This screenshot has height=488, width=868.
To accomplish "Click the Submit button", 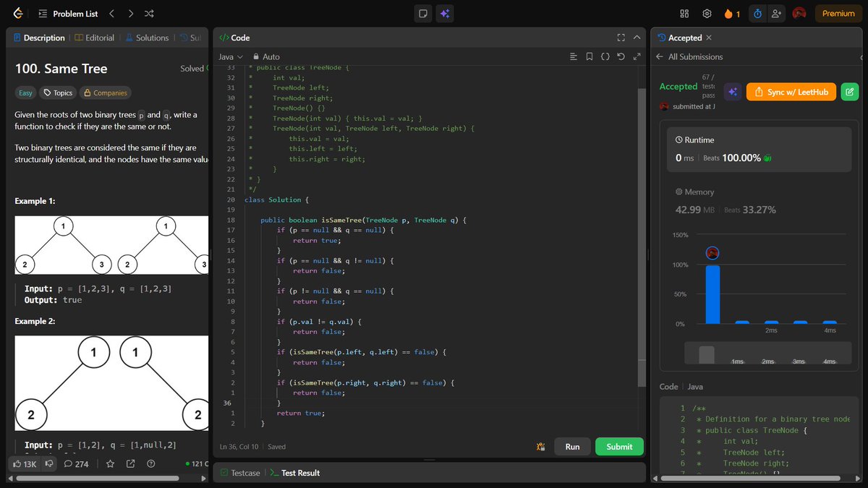I will pos(619,447).
